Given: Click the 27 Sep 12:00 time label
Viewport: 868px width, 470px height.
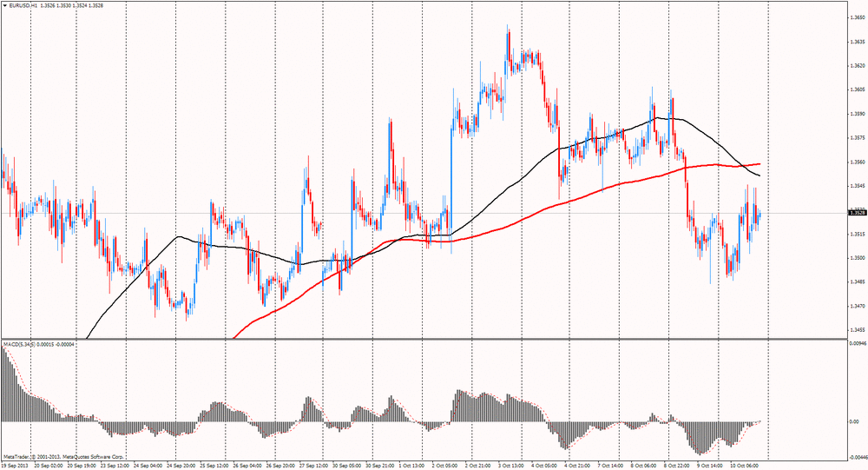Looking at the screenshot, I should (313, 467).
